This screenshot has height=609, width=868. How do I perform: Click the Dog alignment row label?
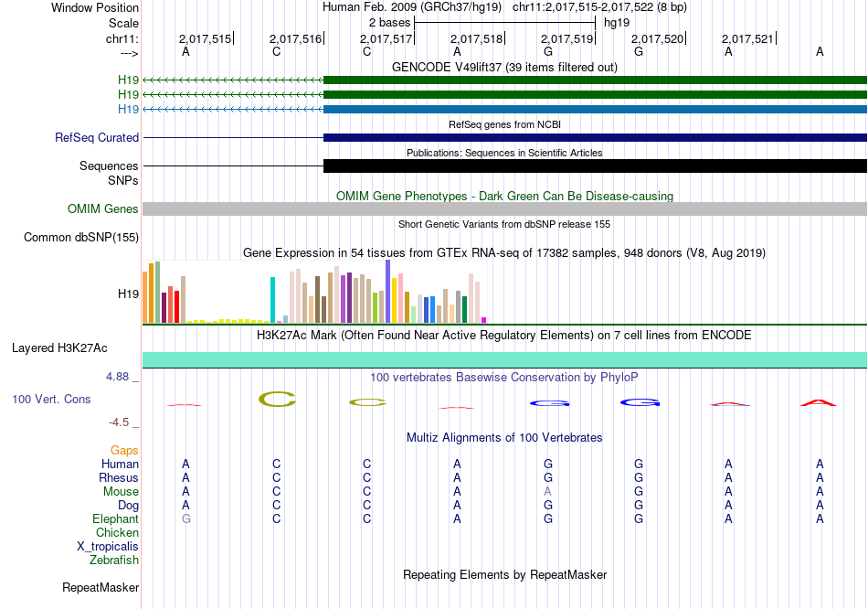128,506
